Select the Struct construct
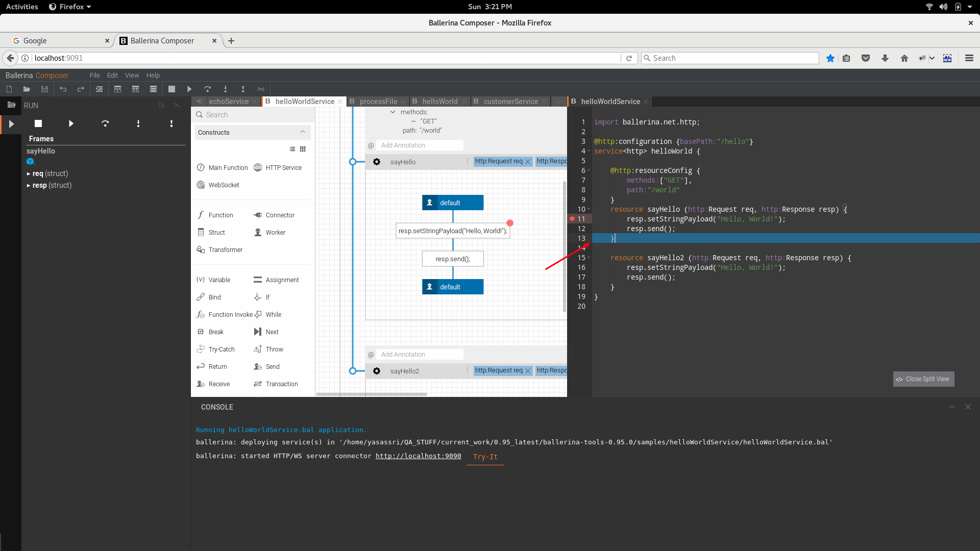This screenshot has width=980, height=551. coord(215,232)
